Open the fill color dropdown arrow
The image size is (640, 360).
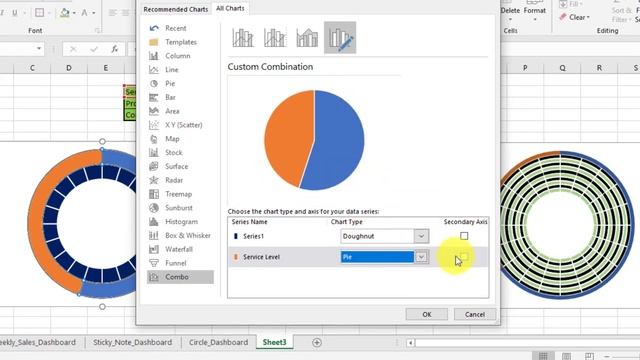click(x=74, y=13)
